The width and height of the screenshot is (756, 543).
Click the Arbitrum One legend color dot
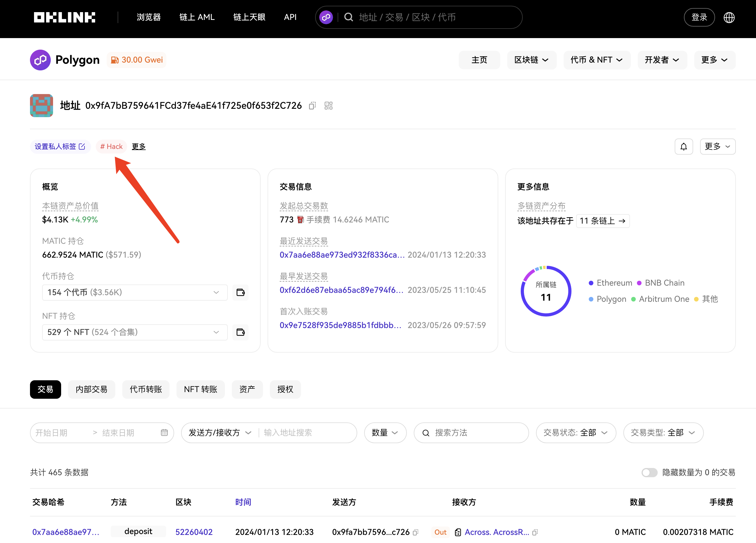click(x=633, y=299)
